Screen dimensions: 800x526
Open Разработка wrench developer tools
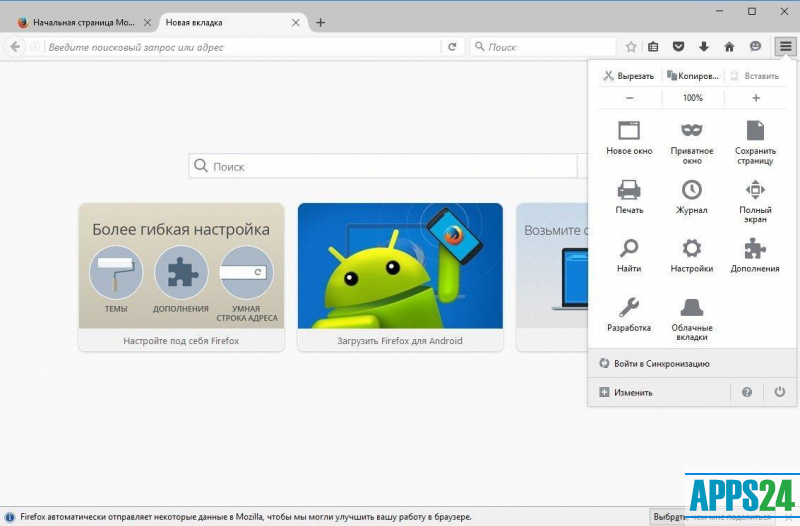point(629,313)
